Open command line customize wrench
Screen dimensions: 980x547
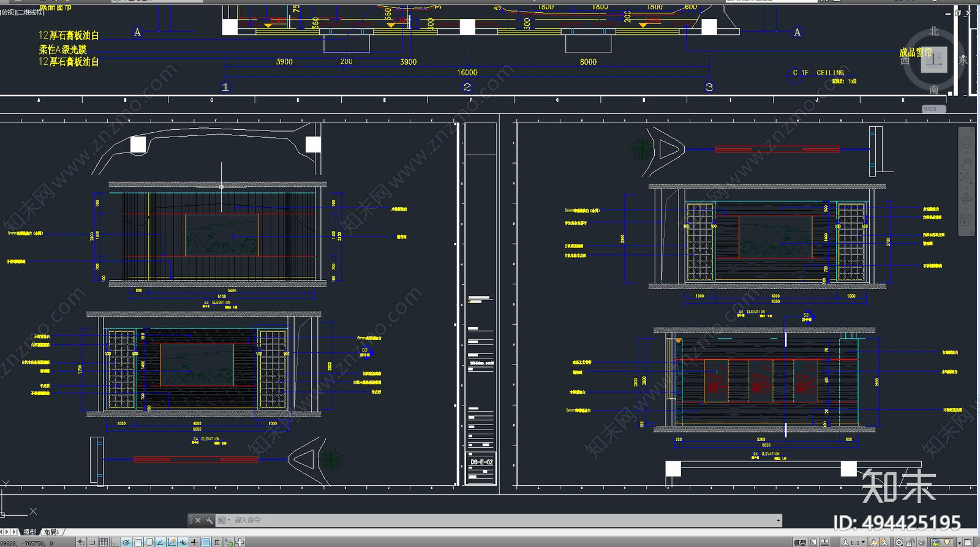click(209, 520)
